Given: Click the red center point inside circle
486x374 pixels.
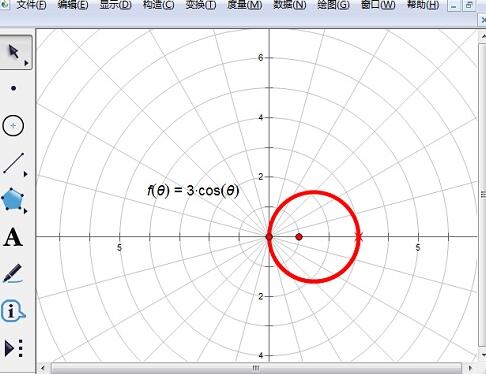Looking at the screenshot, I should pyautogui.click(x=299, y=237).
